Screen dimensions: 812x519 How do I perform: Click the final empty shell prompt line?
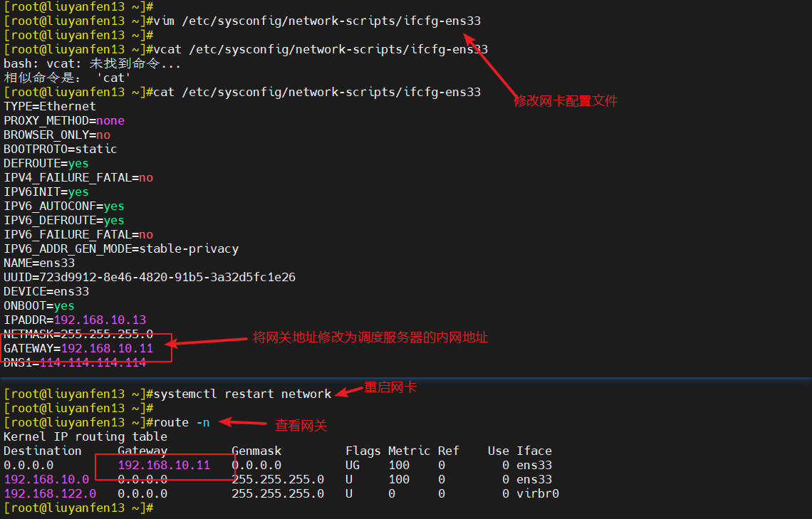(78, 508)
